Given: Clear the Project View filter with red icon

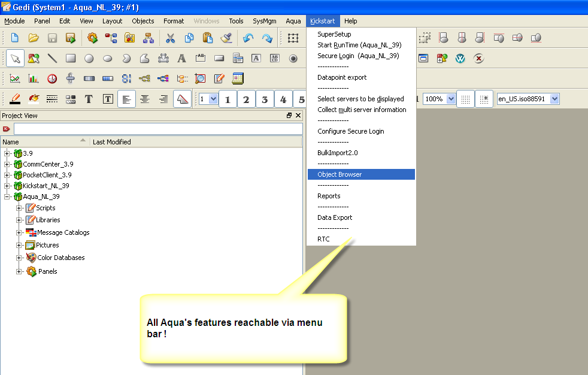Looking at the screenshot, I should (x=6, y=129).
